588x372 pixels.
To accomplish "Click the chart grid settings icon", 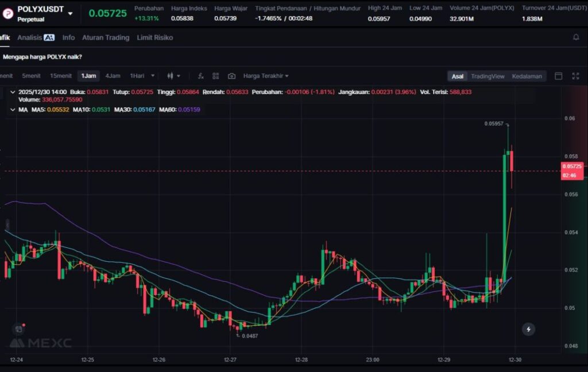I will 216,76.
